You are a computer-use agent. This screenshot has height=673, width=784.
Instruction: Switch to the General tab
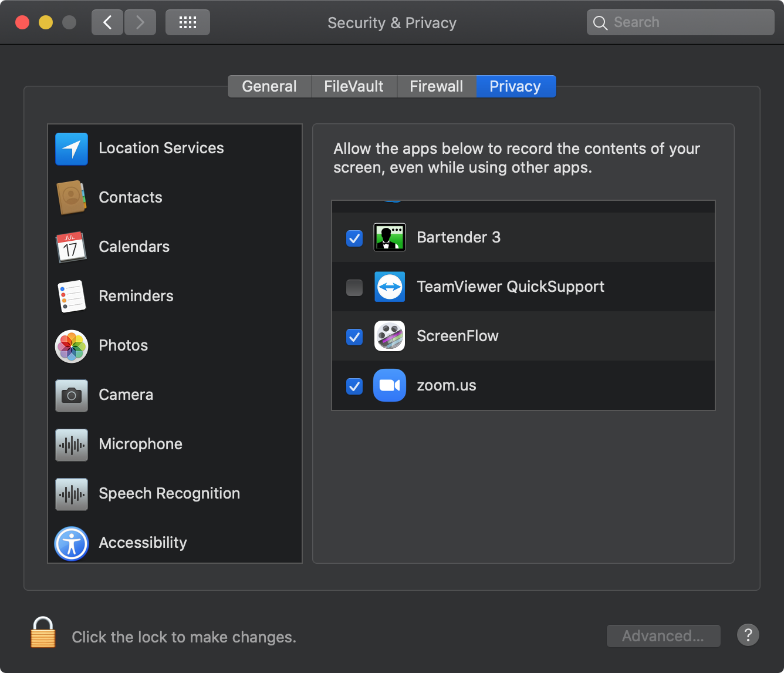click(x=269, y=86)
